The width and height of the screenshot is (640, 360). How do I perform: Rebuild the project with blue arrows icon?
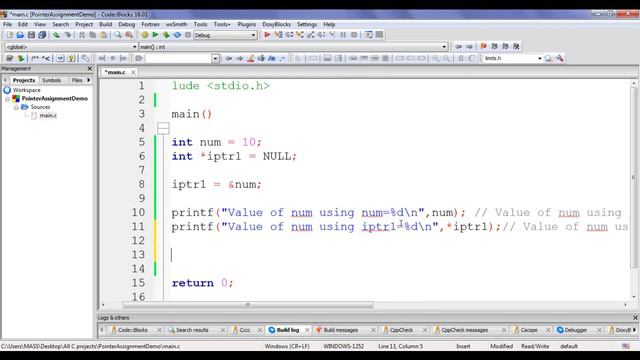tap(177, 35)
